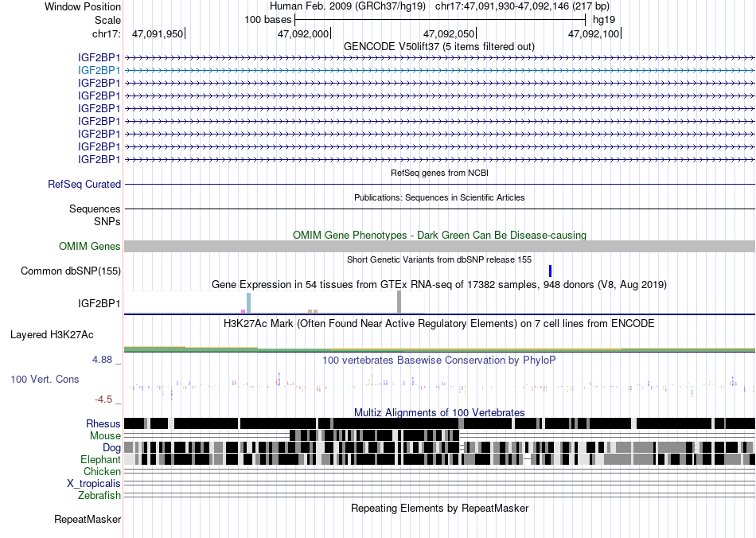This screenshot has width=756, height=538.
Task: Click the Sequences track horizontal line
Action: point(440,209)
